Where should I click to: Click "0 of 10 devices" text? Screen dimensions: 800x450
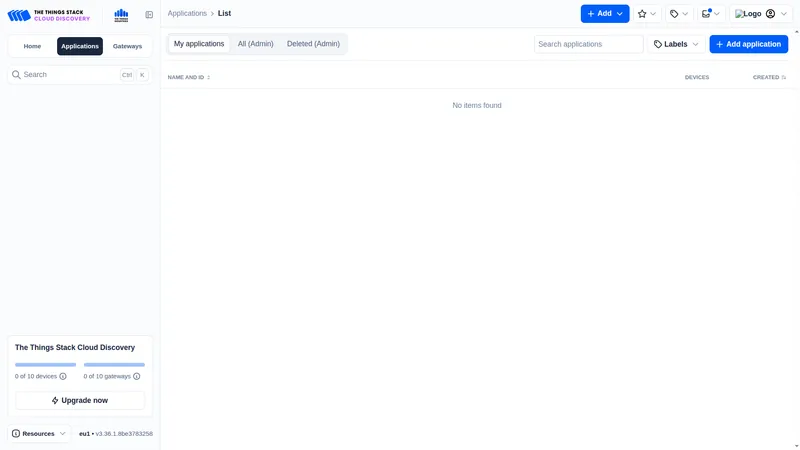pyautogui.click(x=36, y=377)
